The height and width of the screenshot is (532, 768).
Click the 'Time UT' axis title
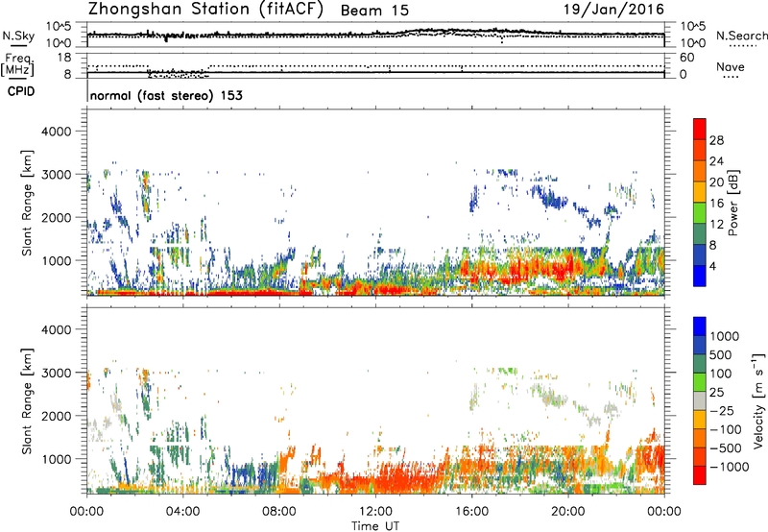coord(375,526)
